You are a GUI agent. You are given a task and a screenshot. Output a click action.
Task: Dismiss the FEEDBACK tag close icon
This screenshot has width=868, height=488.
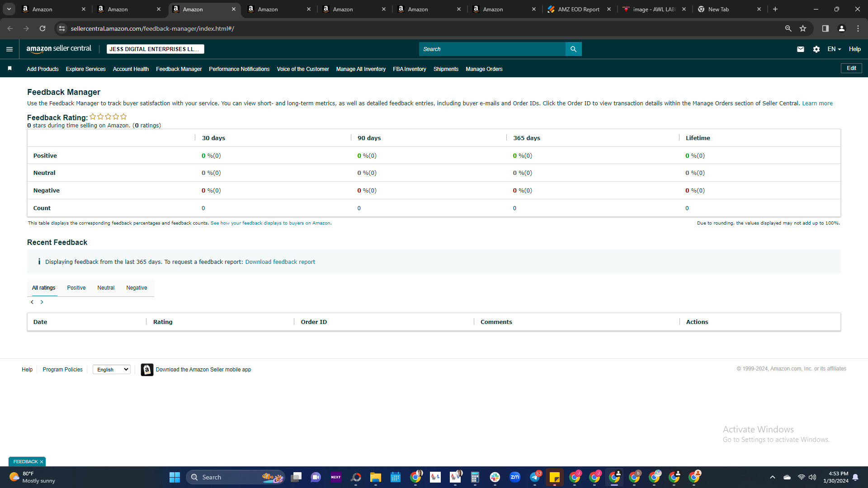(x=42, y=462)
